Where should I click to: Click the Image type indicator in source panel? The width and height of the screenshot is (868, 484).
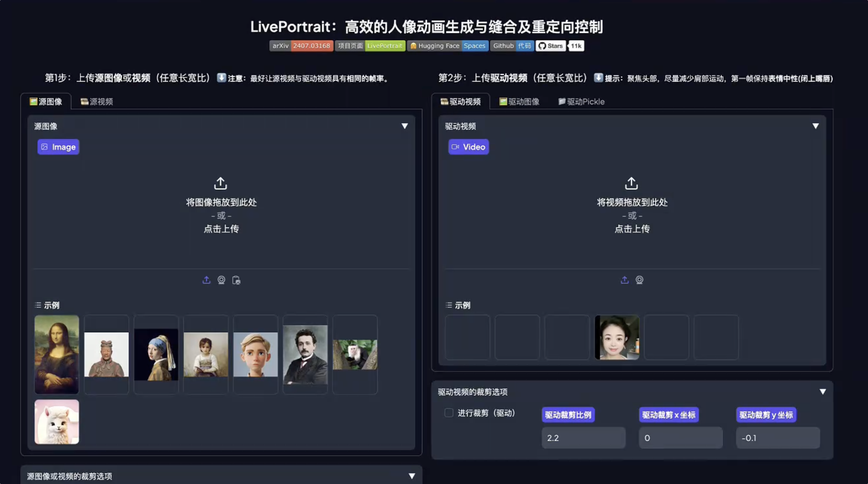58,147
